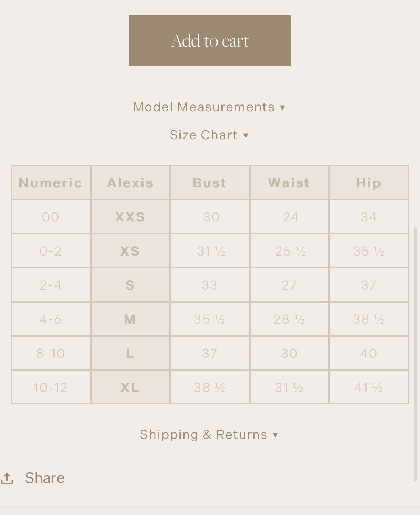Click the Add to cart button

pyautogui.click(x=210, y=41)
